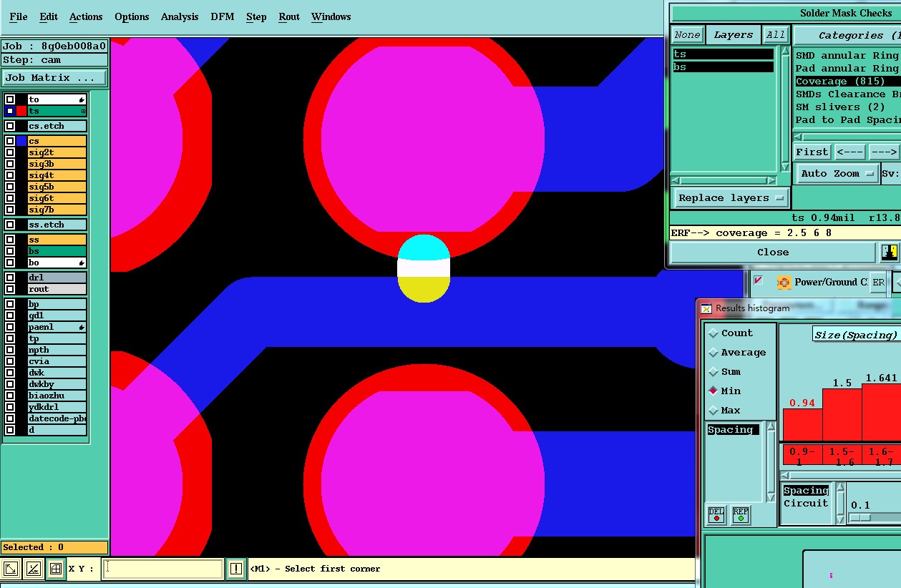Click left arrow of Layers horizontal scrollbar
The height and width of the screenshot is (588, 901).
pyautogui.click(x=677, y=180)
